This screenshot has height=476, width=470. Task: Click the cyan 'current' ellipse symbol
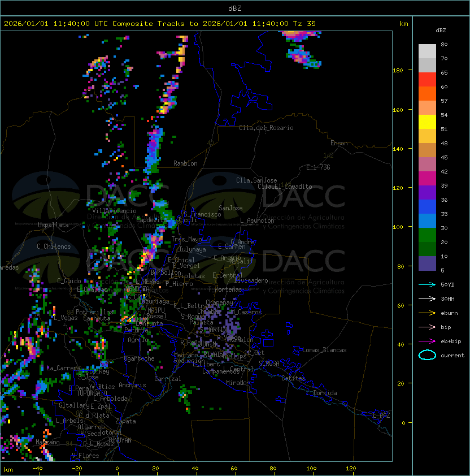tap(427, 355)
